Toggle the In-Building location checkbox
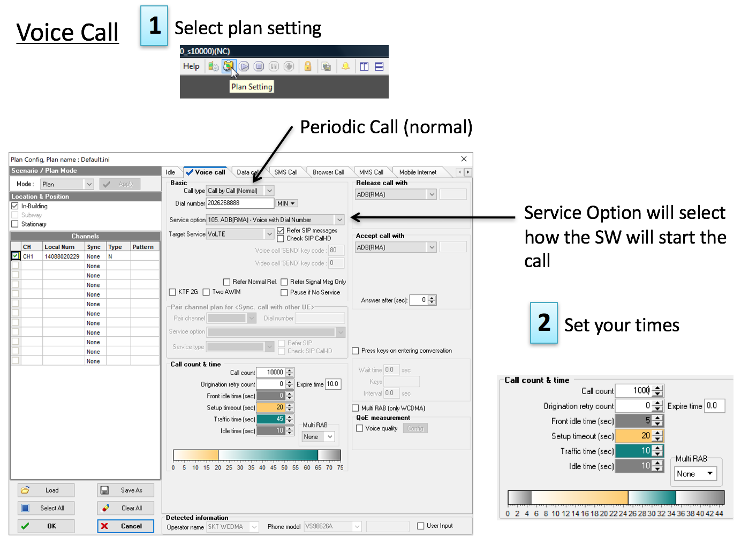The height and width of the screenshot is (545, 756). pos(15,206)
